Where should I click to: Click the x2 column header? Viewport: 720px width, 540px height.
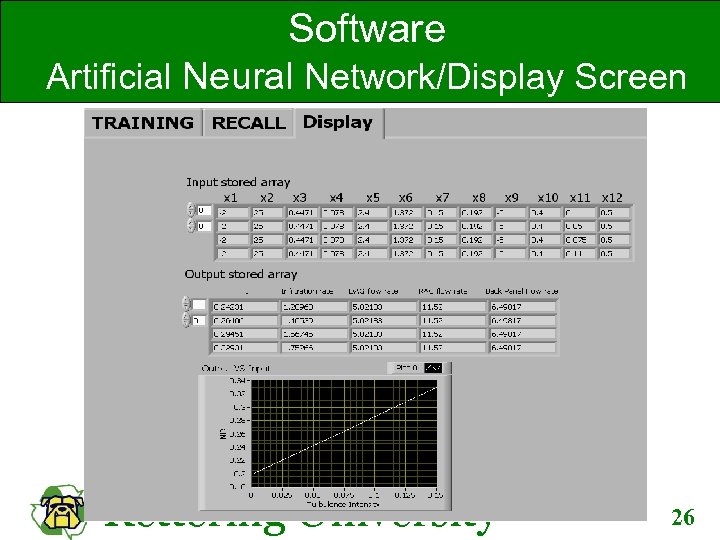[267, 197]
